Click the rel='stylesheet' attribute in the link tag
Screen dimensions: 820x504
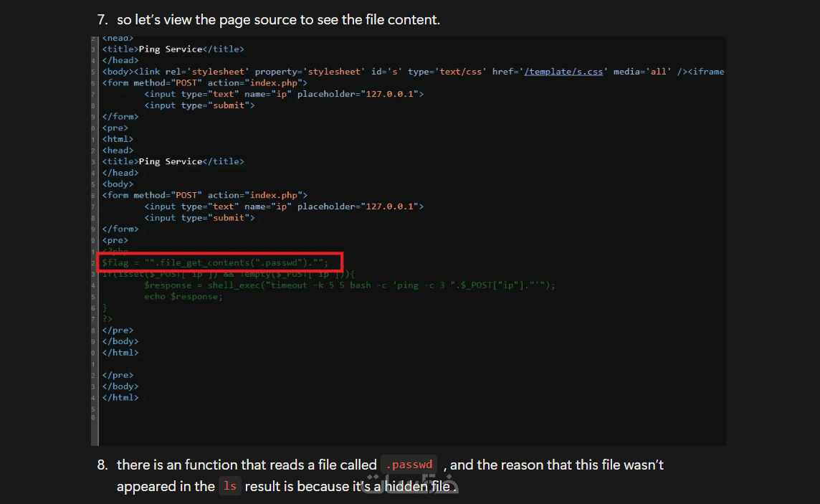coord(207,72)
